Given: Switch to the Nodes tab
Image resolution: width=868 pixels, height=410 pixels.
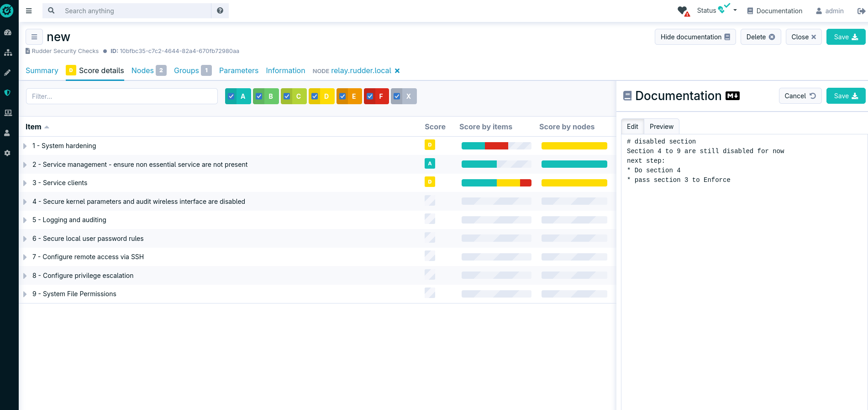Looking at the screenshot, I should coord(142,70).
